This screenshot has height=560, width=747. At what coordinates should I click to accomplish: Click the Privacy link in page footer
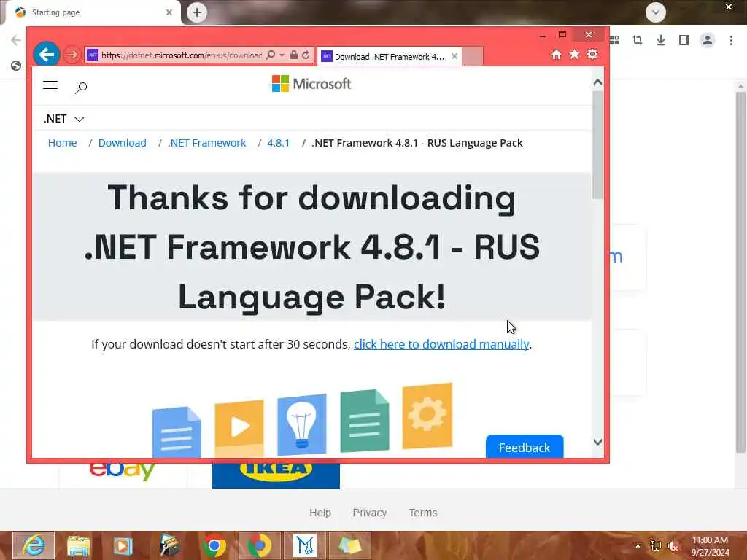[370, 513]
